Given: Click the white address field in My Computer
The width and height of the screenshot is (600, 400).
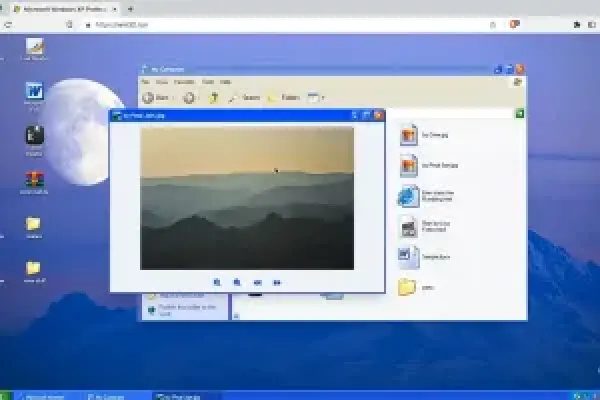Looking at the screenshot, I should pos(450,113).
